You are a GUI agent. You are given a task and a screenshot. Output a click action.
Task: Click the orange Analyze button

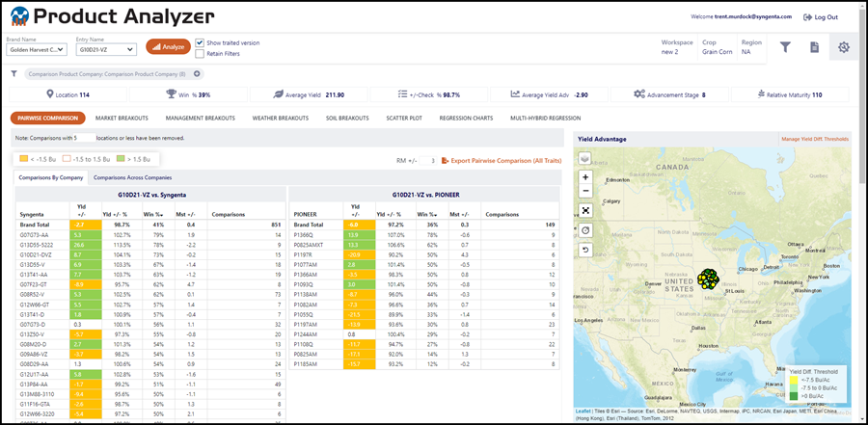(x=168, y=47)
